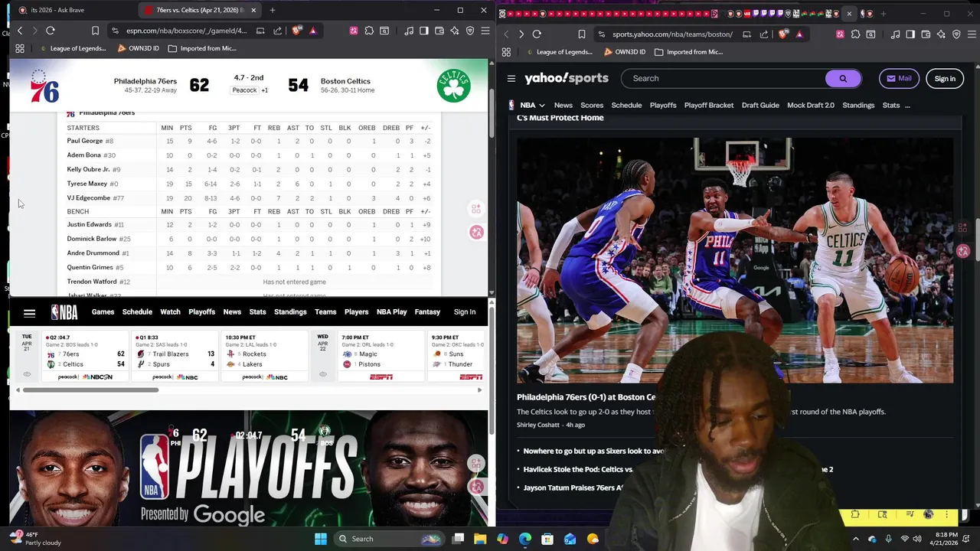Click purple Yahoo search button

(843, 78)
